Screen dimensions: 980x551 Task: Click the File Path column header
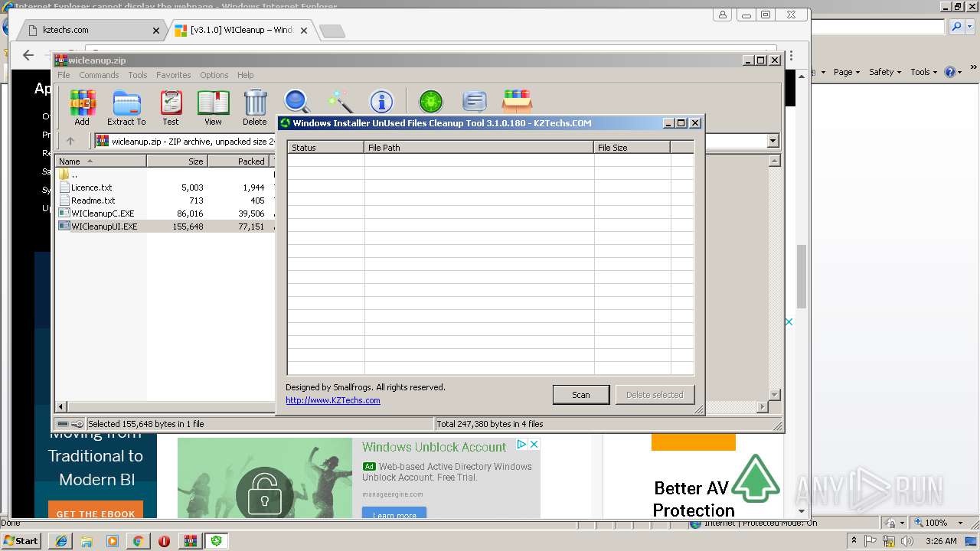479,148
